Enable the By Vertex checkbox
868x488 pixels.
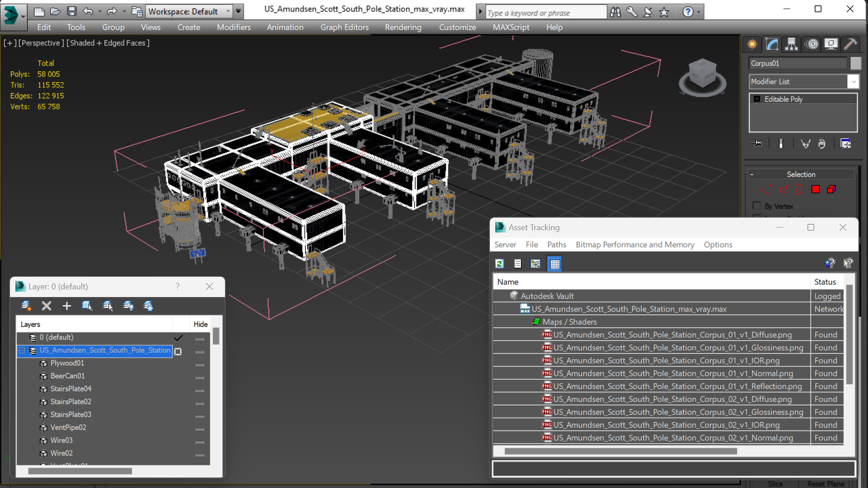point(756,206)
